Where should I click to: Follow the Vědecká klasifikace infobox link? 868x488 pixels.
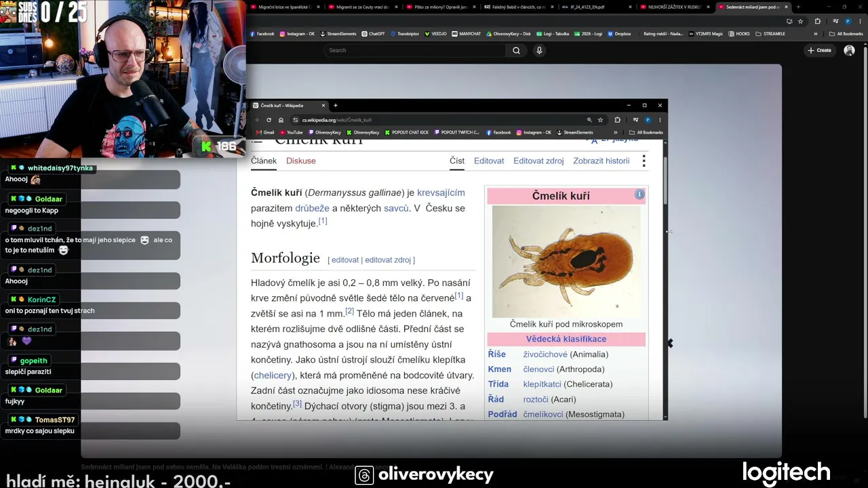(x=566, y=339)
